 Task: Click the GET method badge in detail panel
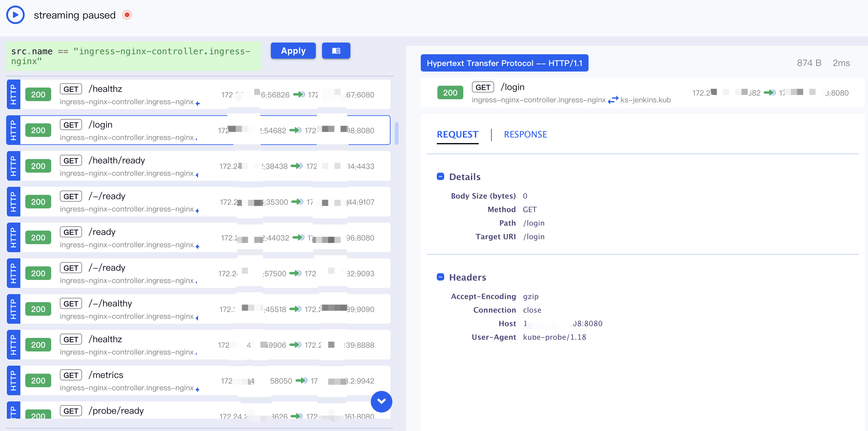click(x=483, y=87)
